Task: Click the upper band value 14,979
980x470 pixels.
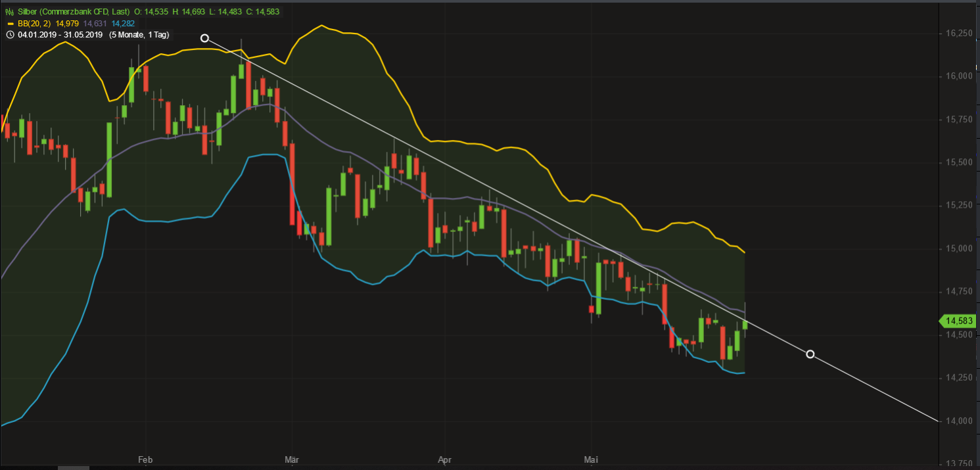Action: tap(68, 24)
